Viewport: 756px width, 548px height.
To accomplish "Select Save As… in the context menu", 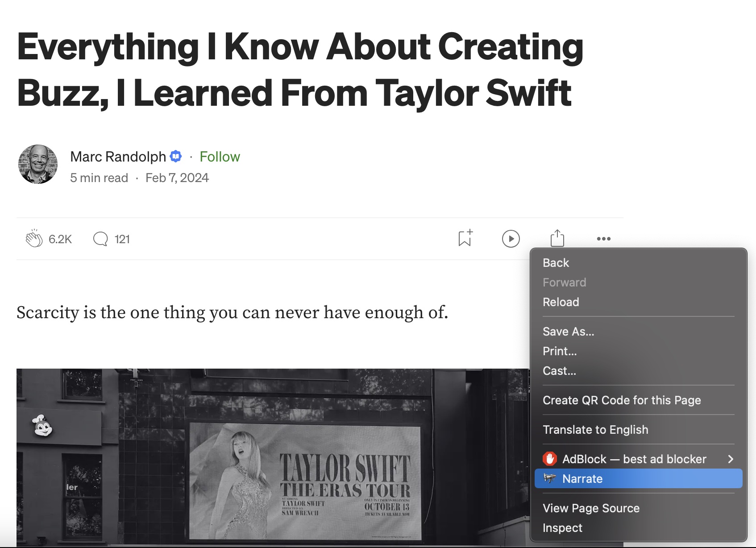I will pyautogui.click(x=638, y=332).
